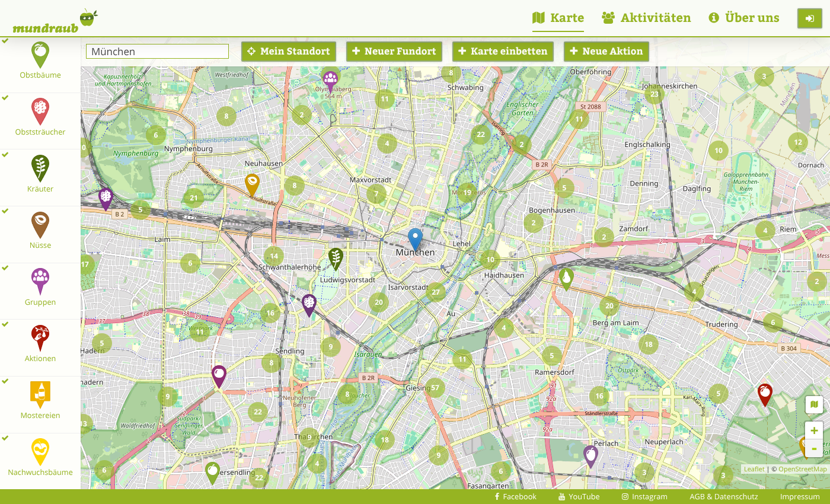The width and height of the screenshot is (830, 504).
Task: Open the Aktivitäten tab
Action: click(x=646, y=18)
